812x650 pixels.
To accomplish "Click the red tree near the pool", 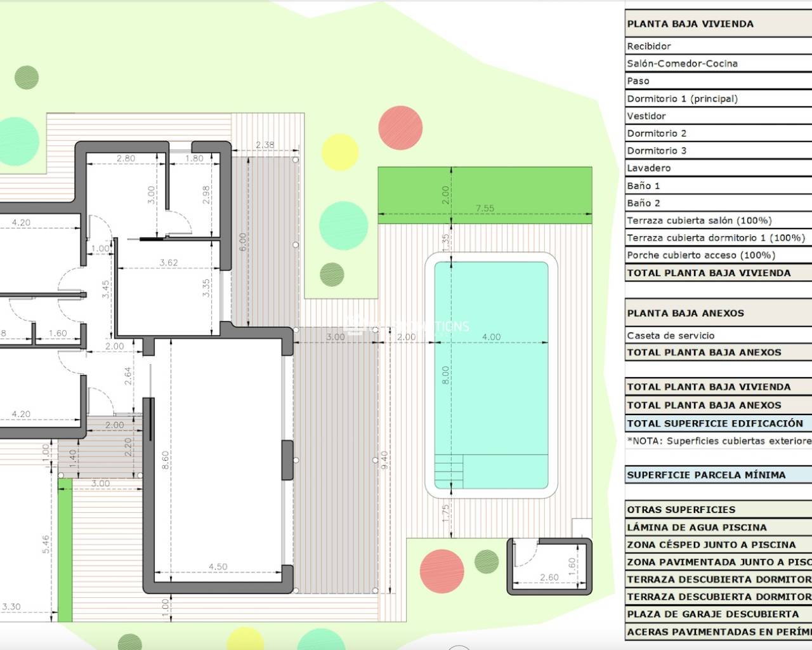I will pyautogui.click(x=400, y=128).
